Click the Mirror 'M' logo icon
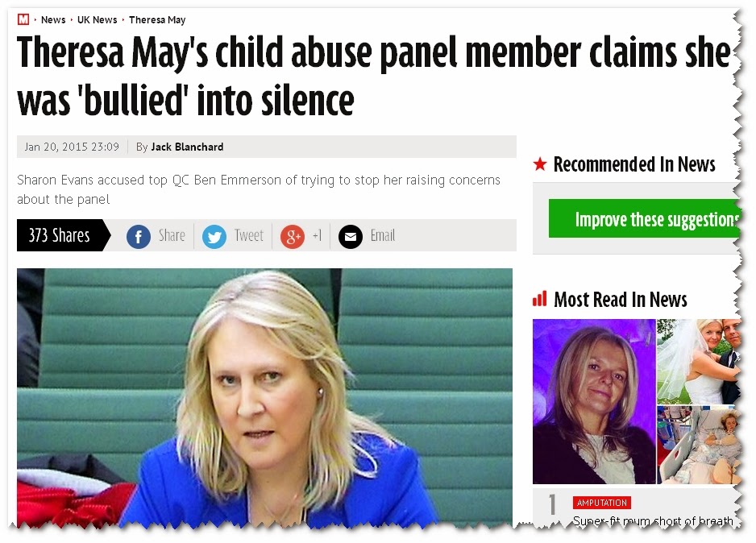The image size is (756, 543). click(23, 20)
